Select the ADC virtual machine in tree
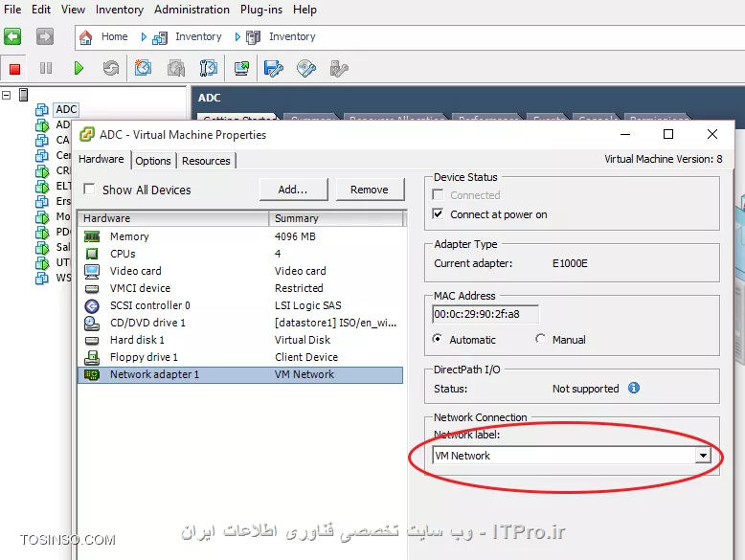 66,109
